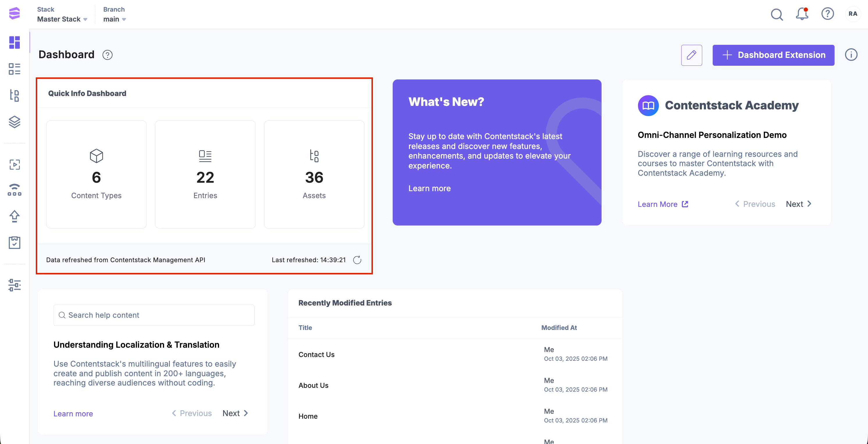The width and height of the screenshot is (868, 444).
Task: Open Settings sliders icon in sidebar
Action: [x=15, y=285]
